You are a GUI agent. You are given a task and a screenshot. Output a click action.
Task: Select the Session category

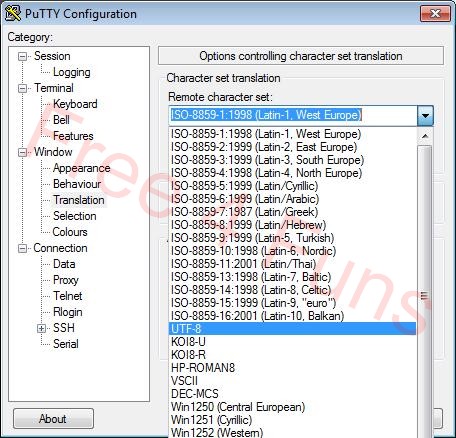[x=52, y=56]
